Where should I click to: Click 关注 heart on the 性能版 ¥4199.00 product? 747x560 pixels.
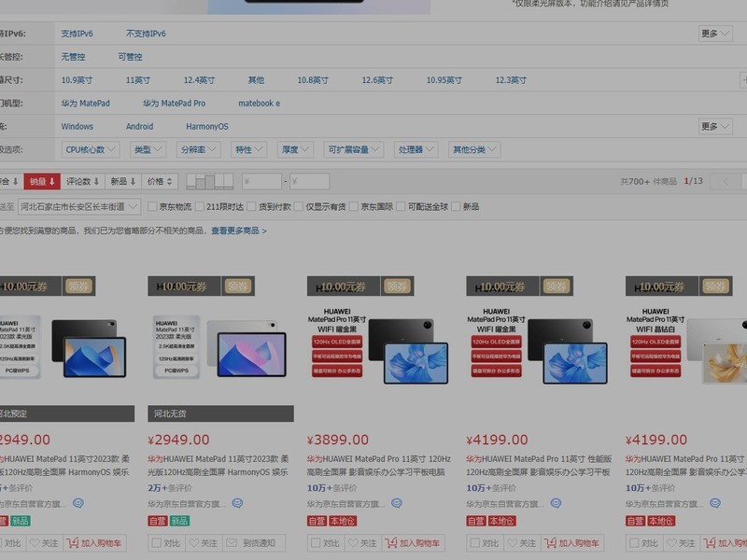click(x=520, y=543)
